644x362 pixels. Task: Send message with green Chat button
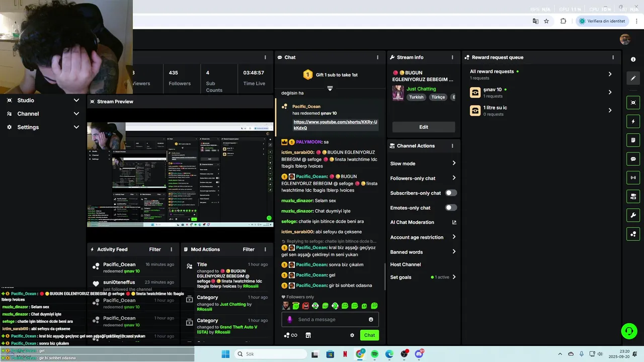coord(369,335)
